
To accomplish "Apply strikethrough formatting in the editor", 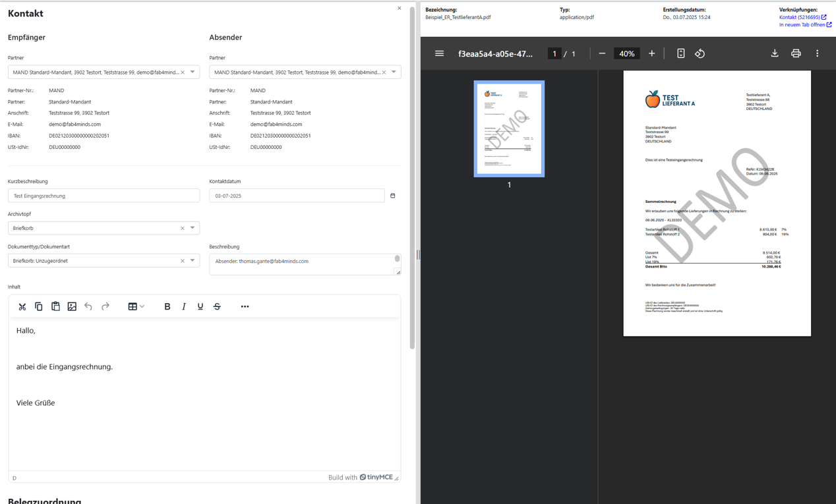I will click(x=217, y=306).
